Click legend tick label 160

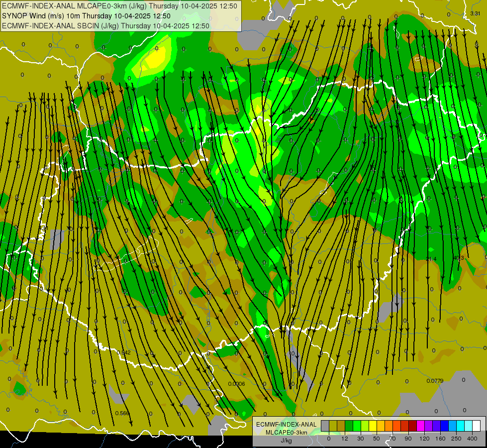[x=440, y=439]
